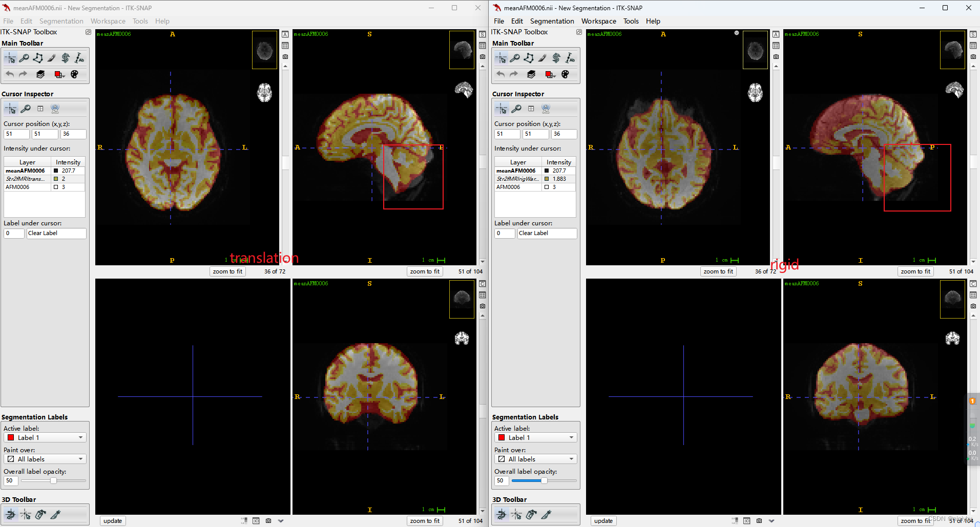Toggle expand sagittal view 'S' in left window
This screenshot has height=527, width=980.
(483, 34)
